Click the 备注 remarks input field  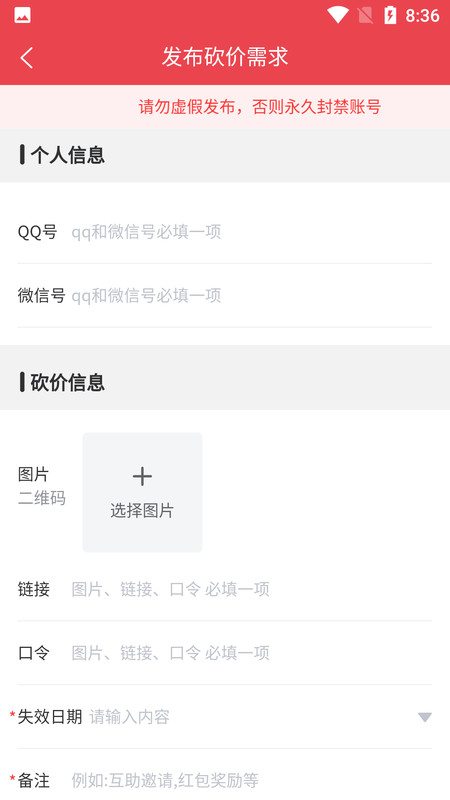(251, 780)
